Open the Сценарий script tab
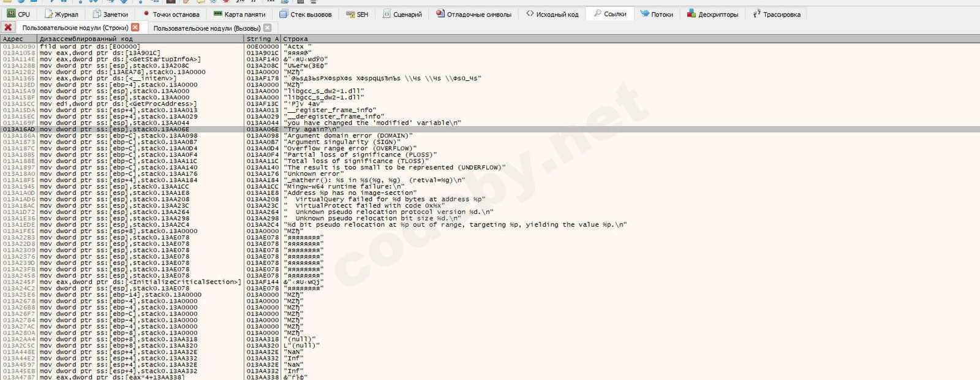 402,14
